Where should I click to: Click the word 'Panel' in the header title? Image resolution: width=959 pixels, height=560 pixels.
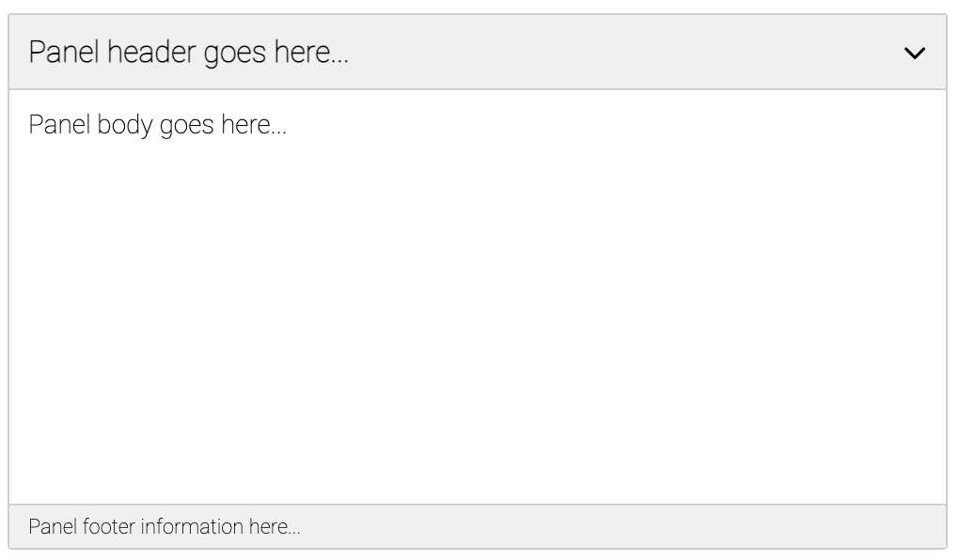(x=64, y=53)
